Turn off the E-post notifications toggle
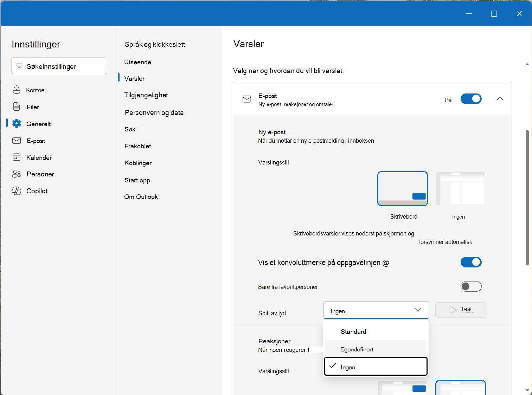This screenshot has width=532, height=395. [x=471, y=99]
